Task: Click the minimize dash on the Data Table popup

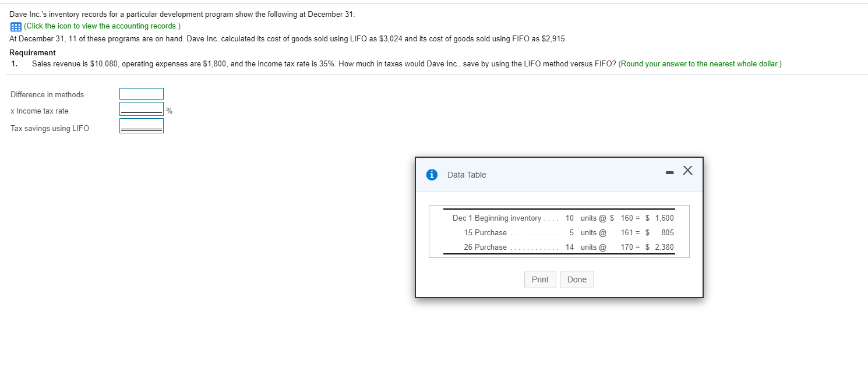Action: 670,171
